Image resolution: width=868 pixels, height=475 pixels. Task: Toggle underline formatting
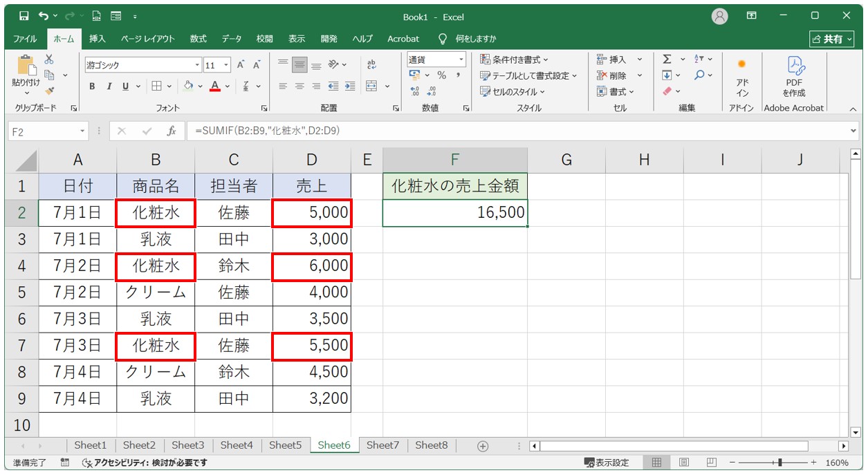pos(125,86)
